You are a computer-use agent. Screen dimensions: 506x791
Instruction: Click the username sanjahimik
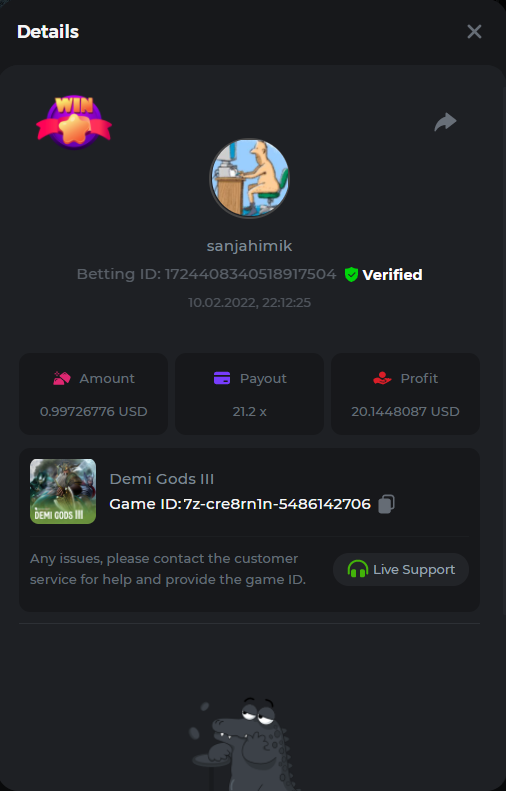click(249, 246)
